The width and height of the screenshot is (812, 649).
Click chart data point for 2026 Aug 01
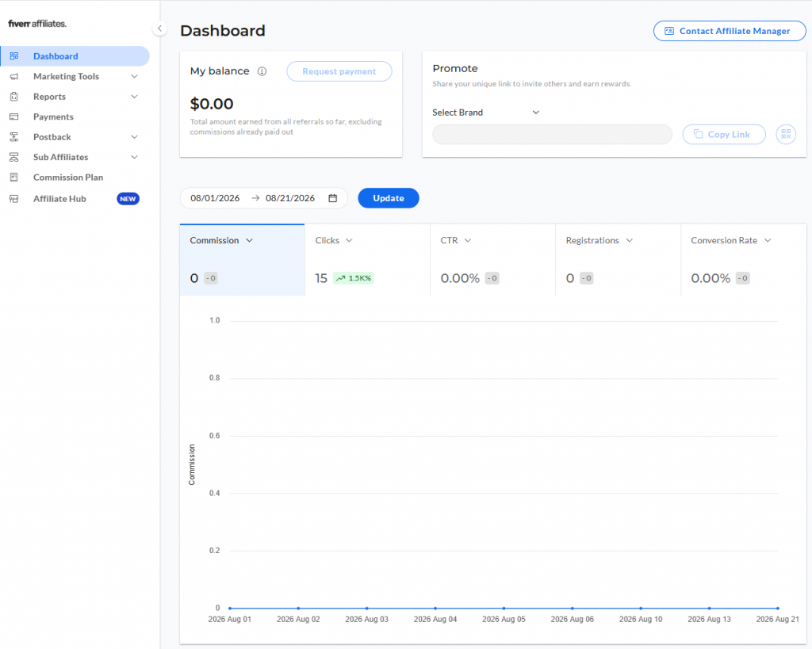[230, 608]
